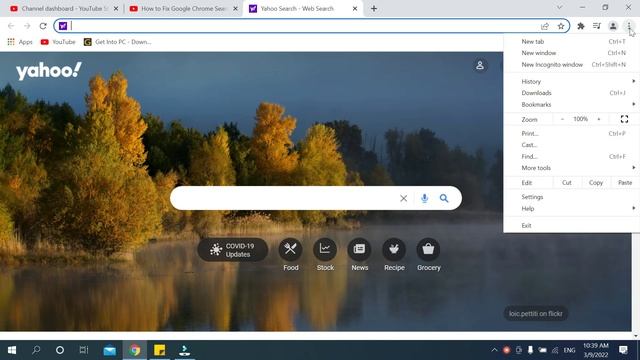Select Print in Chrome menu
This screenshot has width=640, height=360.
tap(571, 133)
